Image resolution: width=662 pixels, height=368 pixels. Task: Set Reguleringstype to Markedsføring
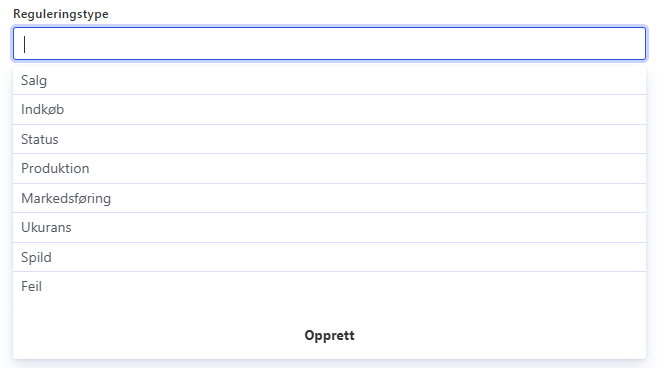(329, 198)
